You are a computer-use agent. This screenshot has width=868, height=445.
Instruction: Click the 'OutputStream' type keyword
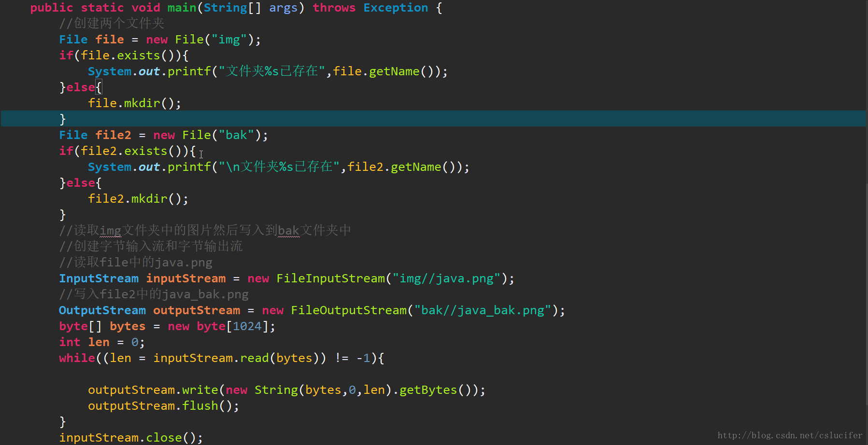click(102, 310)
